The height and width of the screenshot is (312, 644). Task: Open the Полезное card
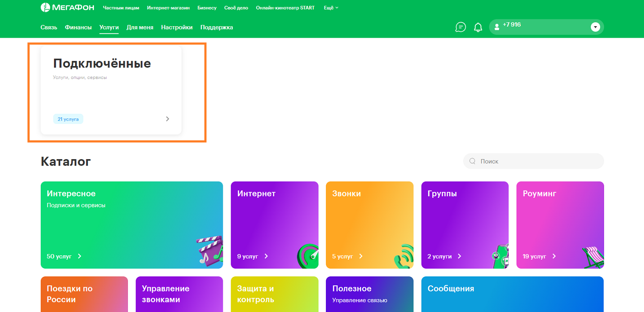pyautogui.click(x=370, y=294)
